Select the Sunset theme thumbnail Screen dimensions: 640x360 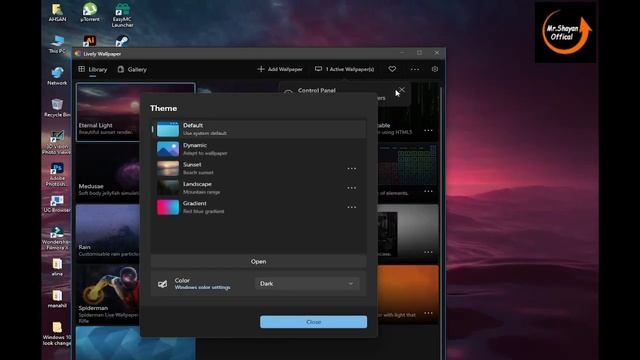[x=168, y=168]
